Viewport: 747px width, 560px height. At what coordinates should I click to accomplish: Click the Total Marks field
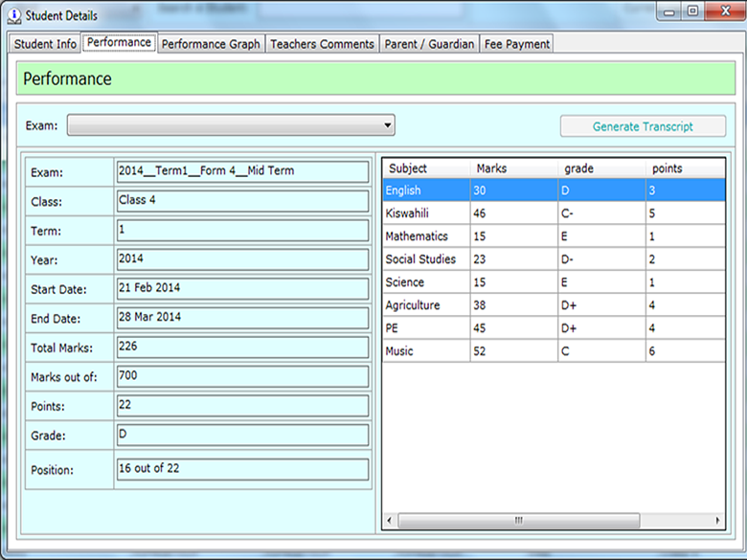tap(241, 347)
